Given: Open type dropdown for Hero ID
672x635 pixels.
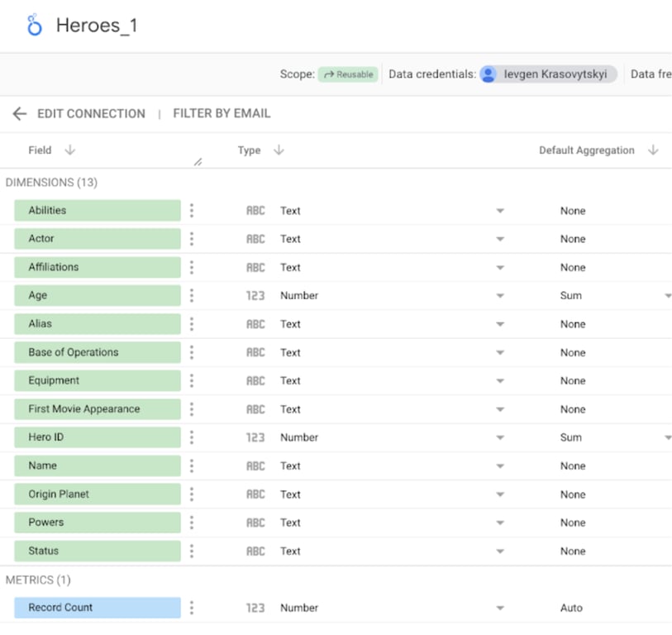Looking at the screenshot, I should coord(500,437).
